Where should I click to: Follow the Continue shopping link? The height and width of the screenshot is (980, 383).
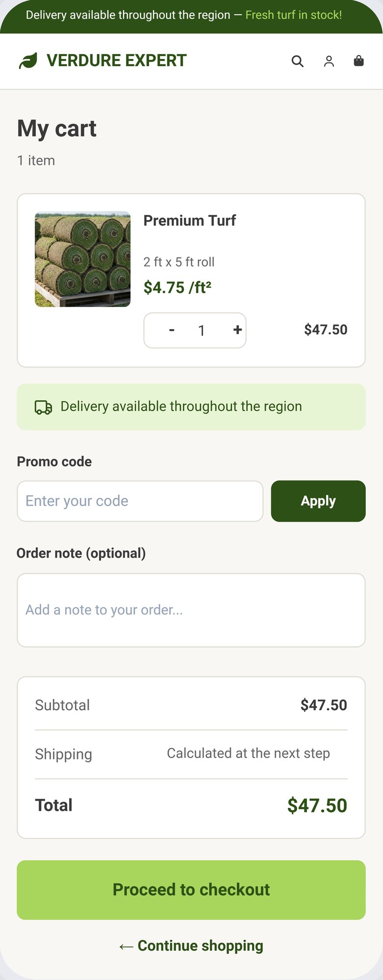(x=200, y=946)
